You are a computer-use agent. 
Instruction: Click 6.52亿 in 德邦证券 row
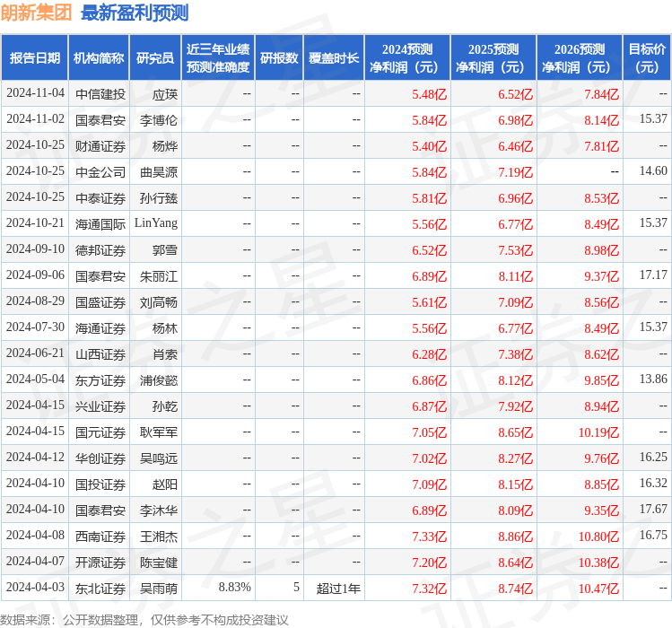click(x=430, y=250)
